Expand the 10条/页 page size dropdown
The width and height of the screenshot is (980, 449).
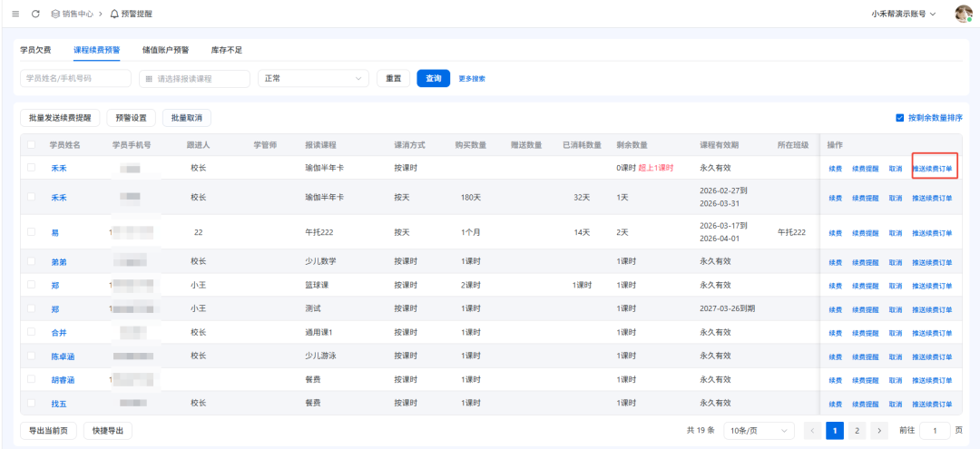[759, 431]
